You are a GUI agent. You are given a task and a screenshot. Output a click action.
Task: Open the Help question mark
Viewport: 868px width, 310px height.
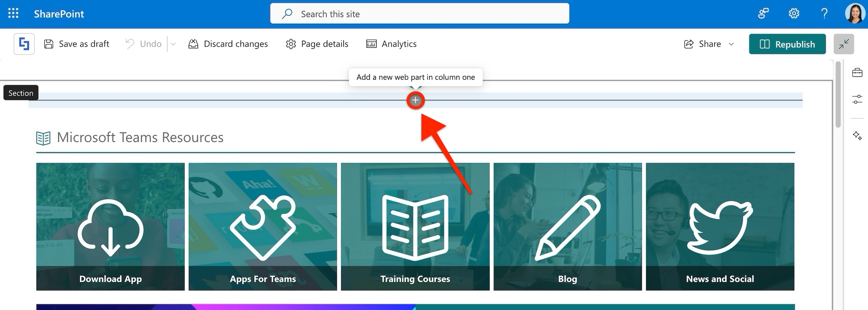click(824, 14)
